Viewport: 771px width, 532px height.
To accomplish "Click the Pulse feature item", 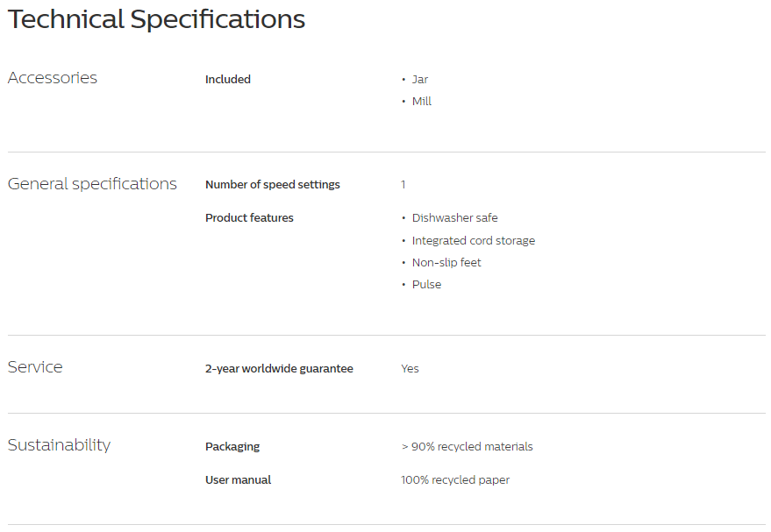I will [x=426, y=285].
